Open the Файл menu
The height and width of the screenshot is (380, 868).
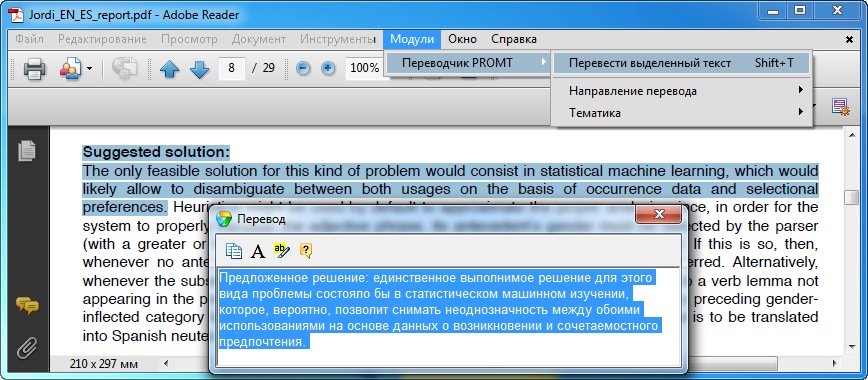point(30,39)
